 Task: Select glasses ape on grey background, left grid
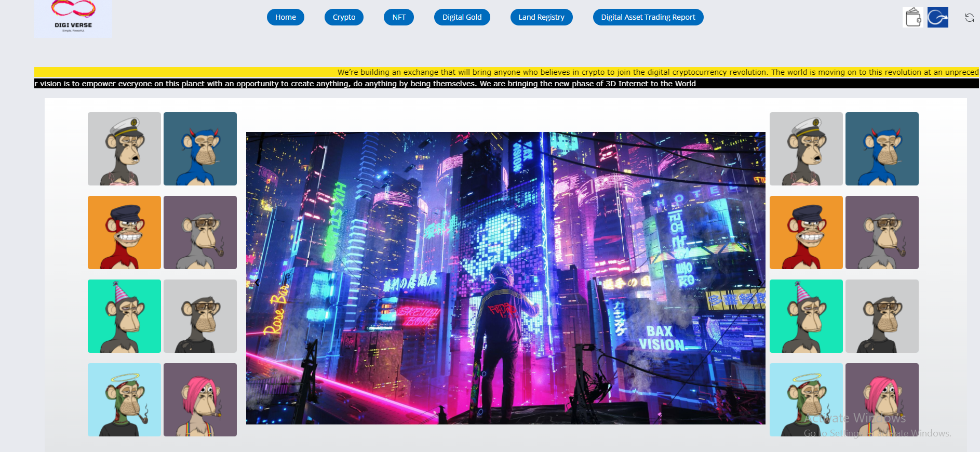click(200, 316)
